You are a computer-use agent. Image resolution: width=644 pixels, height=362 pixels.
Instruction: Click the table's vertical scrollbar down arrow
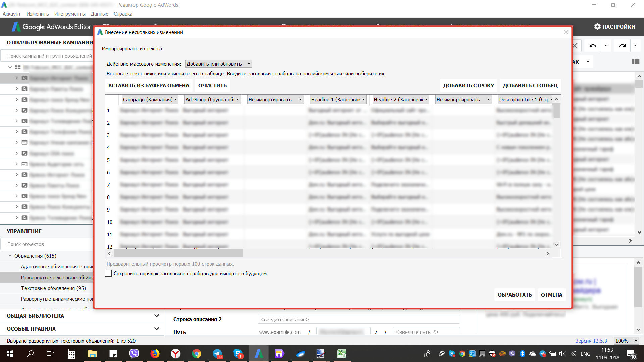(x=557, y=245)
